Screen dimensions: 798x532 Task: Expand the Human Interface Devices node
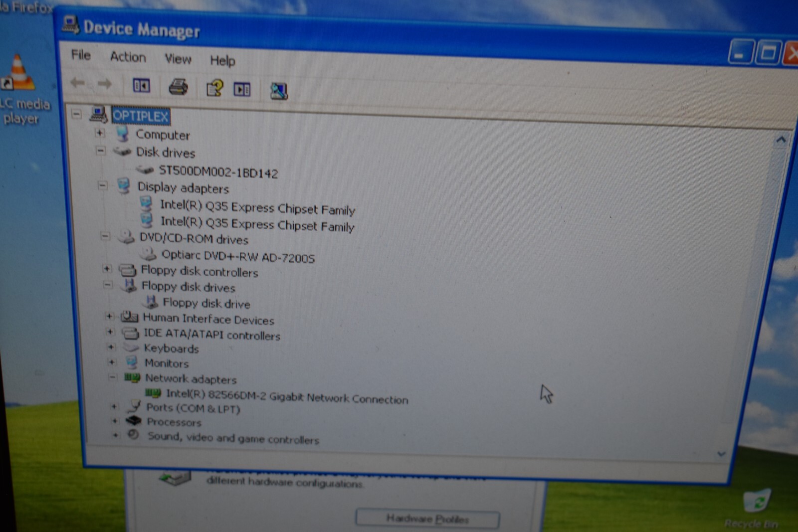pos(109,316)
